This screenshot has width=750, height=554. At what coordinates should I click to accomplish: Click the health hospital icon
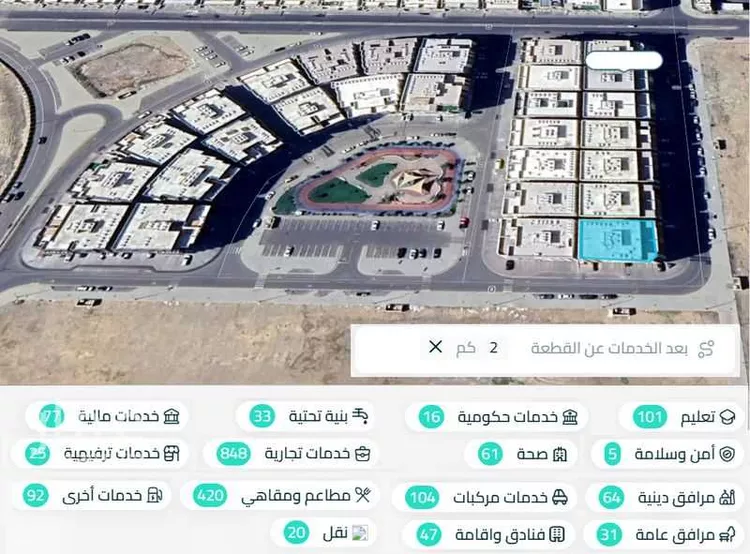(x=560, y=454)
